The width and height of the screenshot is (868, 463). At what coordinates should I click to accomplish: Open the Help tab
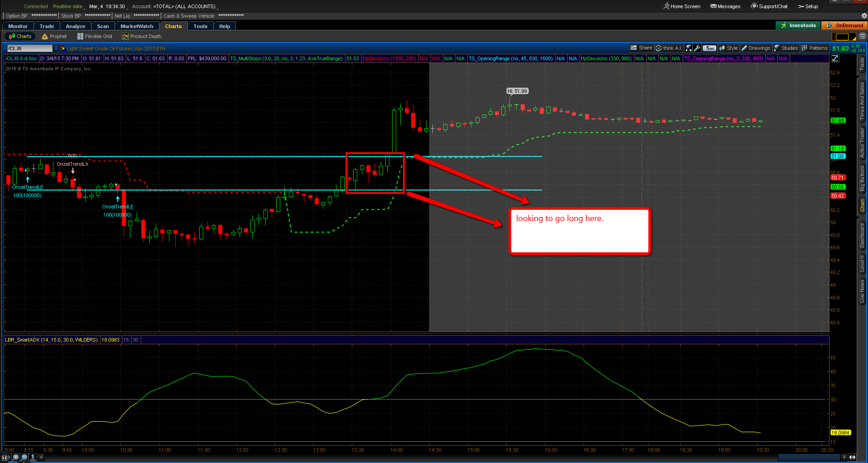coord(225,26)
